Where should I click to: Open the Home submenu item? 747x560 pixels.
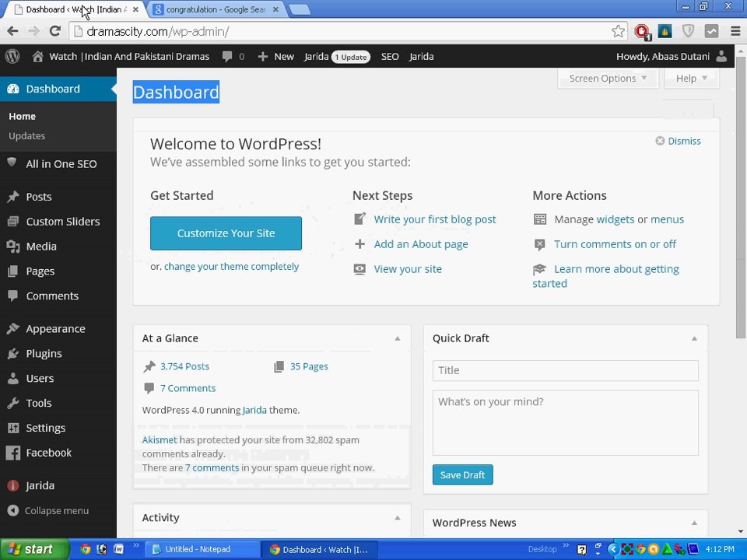[22, 116]
